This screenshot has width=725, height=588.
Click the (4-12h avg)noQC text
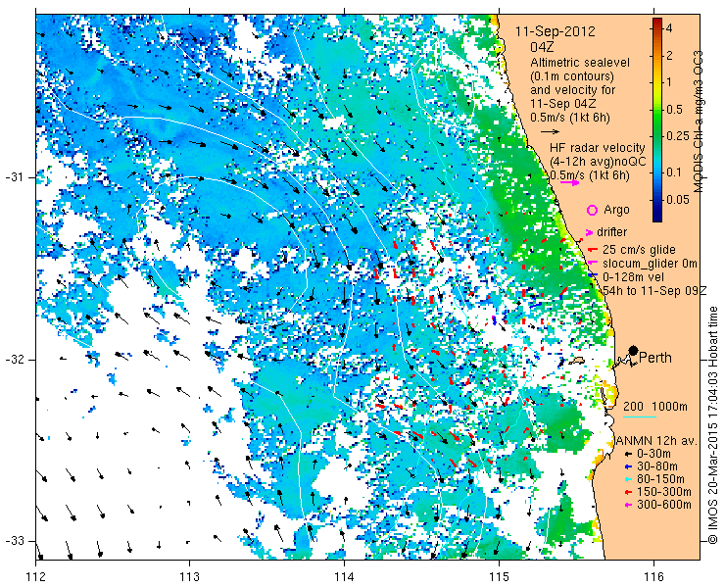(598, 162)
